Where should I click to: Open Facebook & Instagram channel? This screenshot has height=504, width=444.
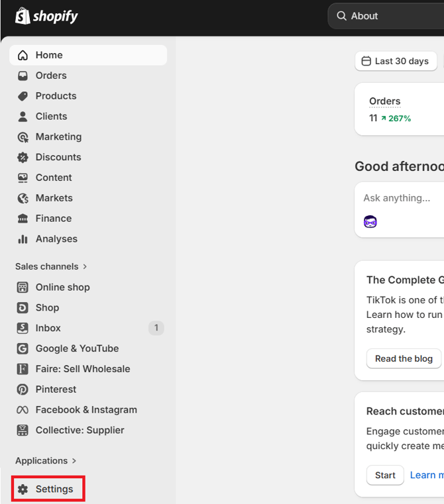pyautogui.click(x=88, y=410)
